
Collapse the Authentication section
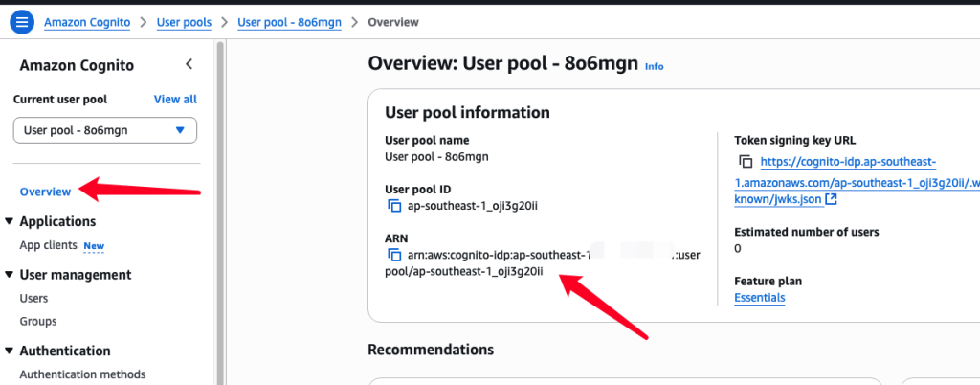coord(10,351)
